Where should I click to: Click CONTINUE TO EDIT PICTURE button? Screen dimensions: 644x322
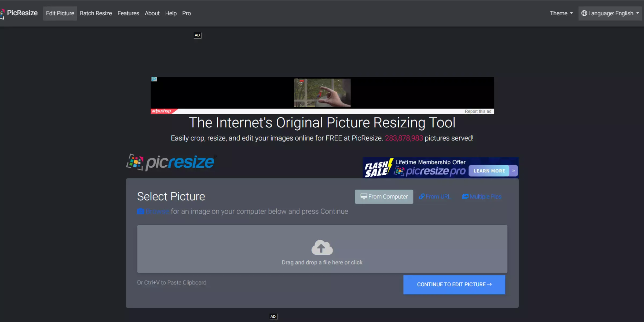pos(454,284)
